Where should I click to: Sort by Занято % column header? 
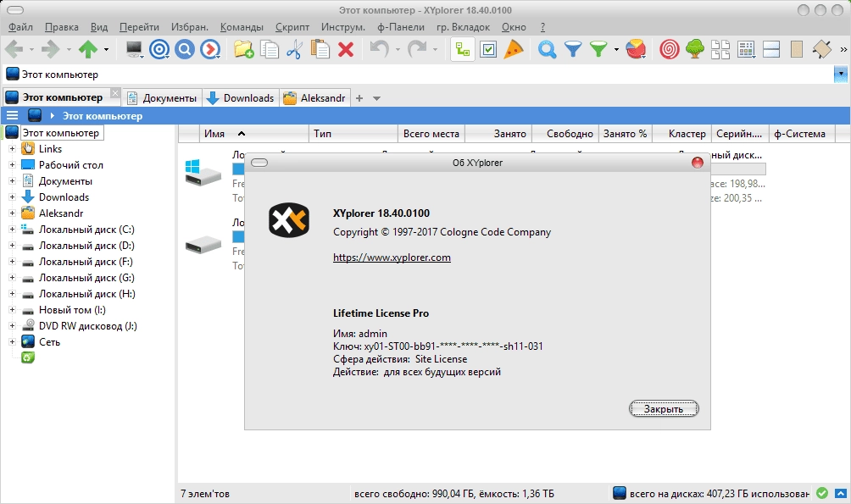626,134
